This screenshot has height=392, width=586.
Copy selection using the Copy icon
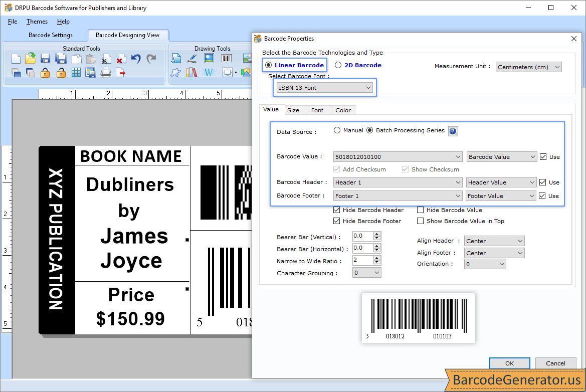tap(76, 59)
